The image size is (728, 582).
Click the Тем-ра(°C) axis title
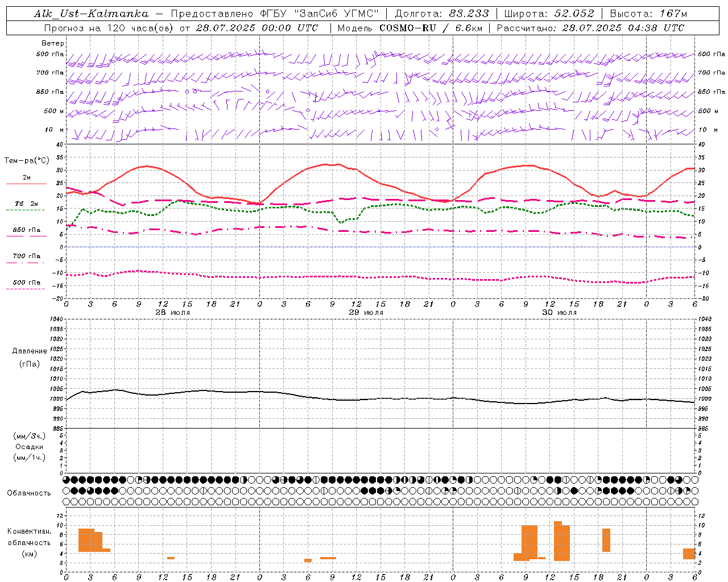click(27, 161)
